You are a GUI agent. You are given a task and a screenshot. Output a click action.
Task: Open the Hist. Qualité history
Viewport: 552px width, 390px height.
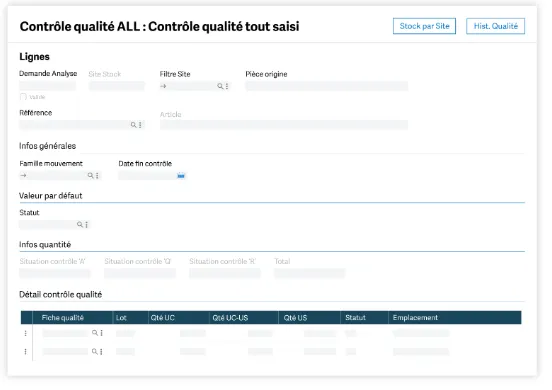click(x=495, y=26)
